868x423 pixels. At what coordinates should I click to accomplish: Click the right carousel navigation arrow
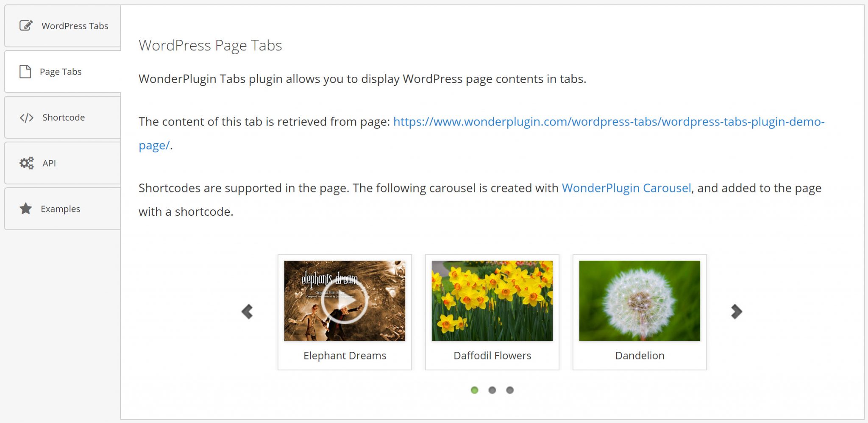pyautogui.click(x=736, y=312)
